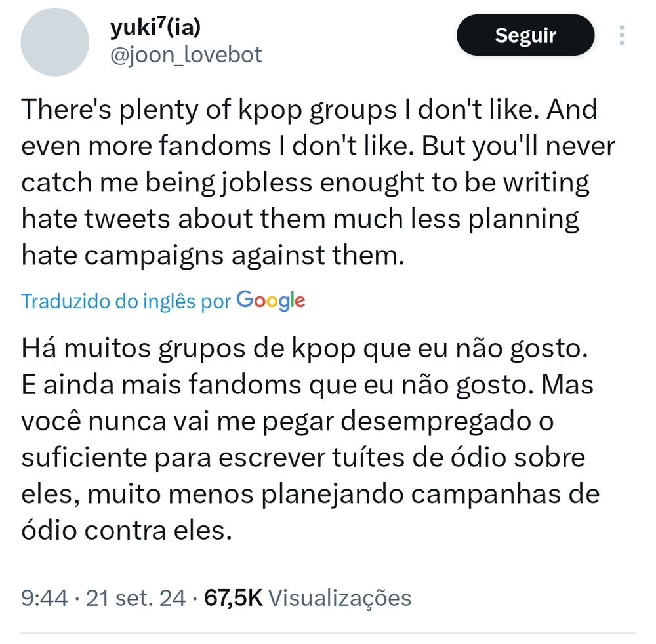Click the "Traduzido do inglês por" link

pos(126,301)
